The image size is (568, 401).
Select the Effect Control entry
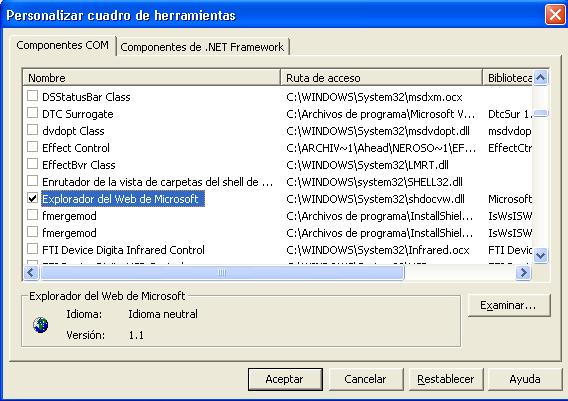click(x=76, y=148)
